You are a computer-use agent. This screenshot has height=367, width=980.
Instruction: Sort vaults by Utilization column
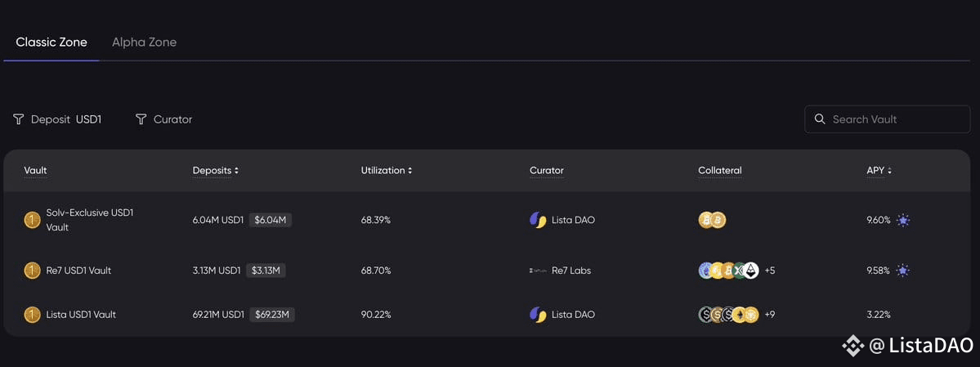point(387,170)
